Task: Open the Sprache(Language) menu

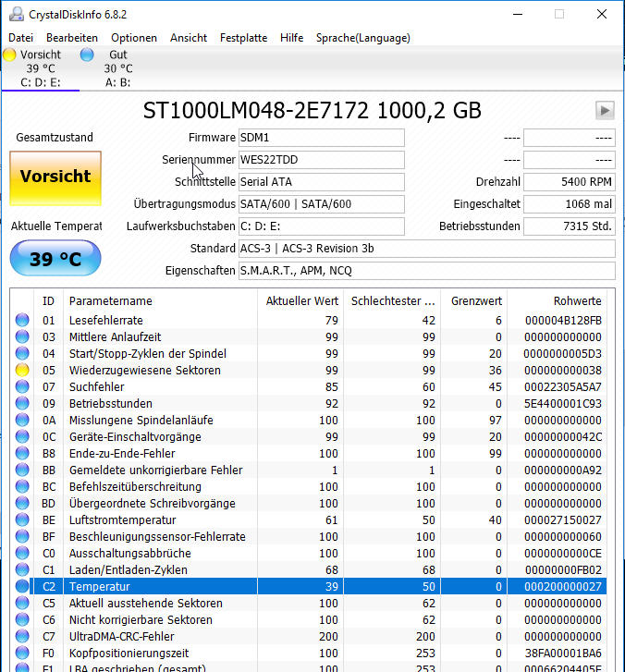Action: (362, 38)
